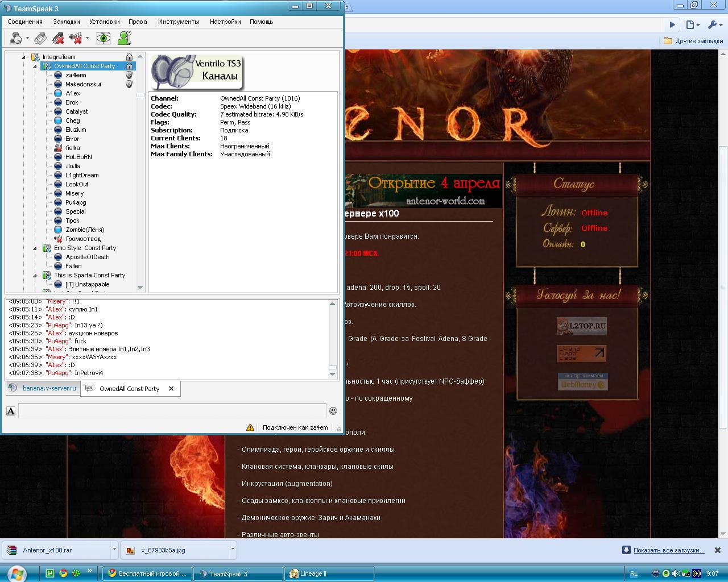Mute microphone using toolbar icon

58,38
